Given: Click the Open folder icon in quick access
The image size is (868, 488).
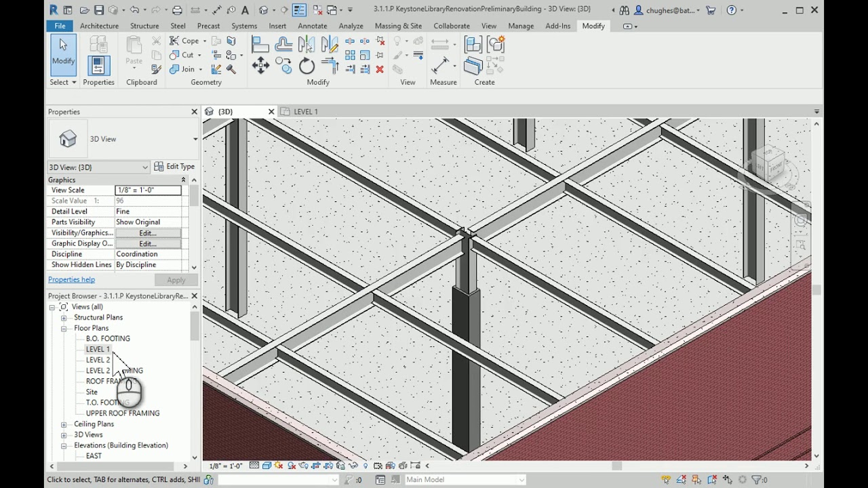Looking at the screenshot, I should 84,10.
